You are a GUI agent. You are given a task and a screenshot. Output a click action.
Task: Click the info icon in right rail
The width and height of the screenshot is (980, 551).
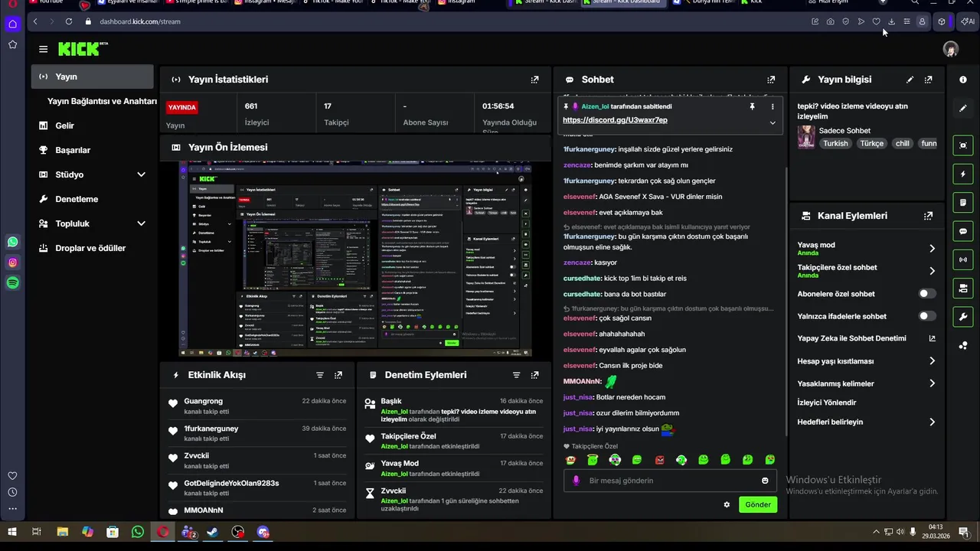pyautogui.click(x=963, y=80)
